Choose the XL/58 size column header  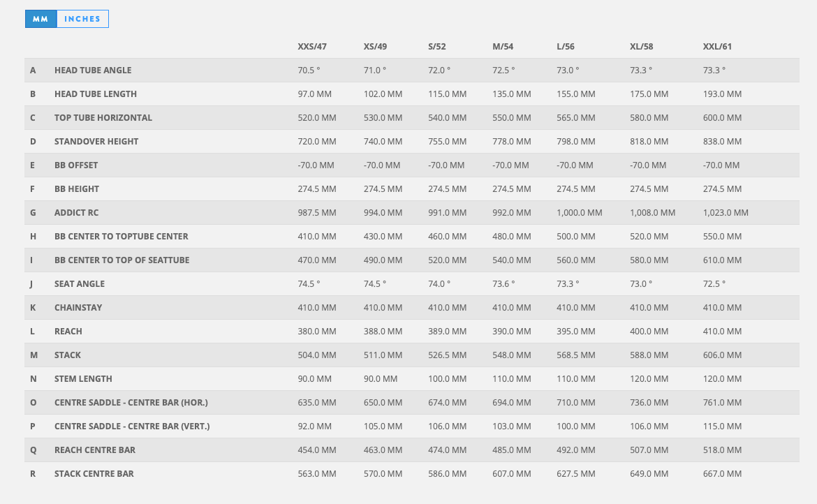click(642, 47)
